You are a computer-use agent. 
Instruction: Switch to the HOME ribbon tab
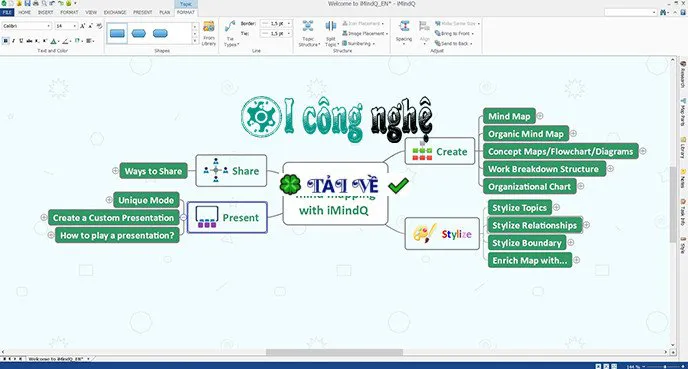click(25, 12)
